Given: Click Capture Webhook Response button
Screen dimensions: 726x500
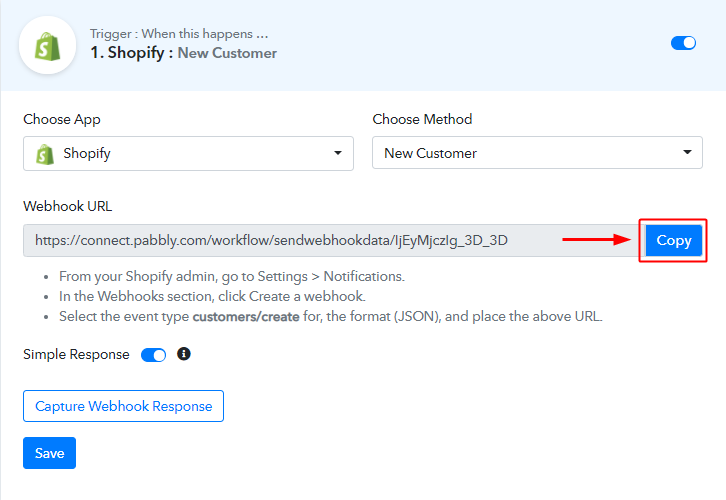Looking at the screenshot, I should click(x=124, y=406).
